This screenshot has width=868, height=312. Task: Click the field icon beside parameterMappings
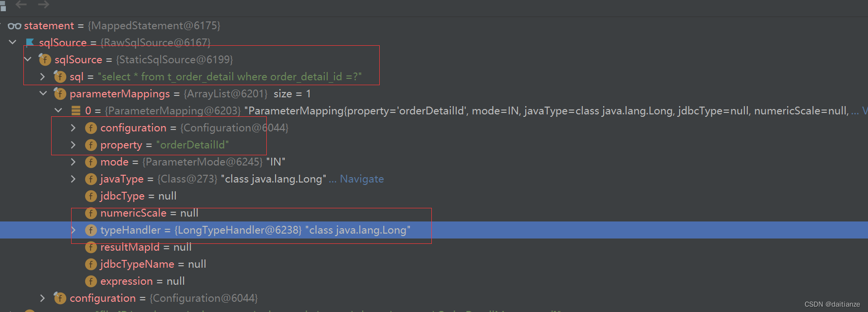(60, 94)
